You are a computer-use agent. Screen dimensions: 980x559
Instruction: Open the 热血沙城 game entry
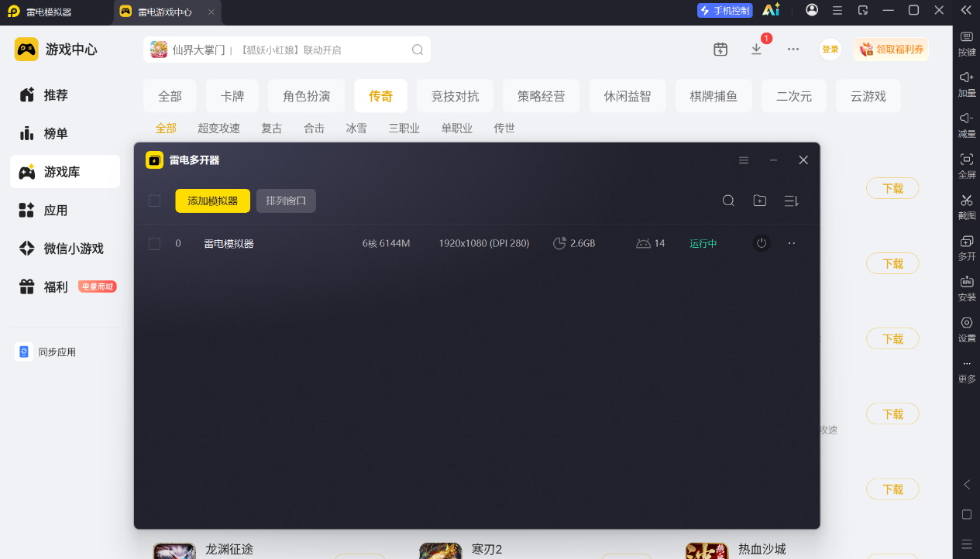coord(762,549)
